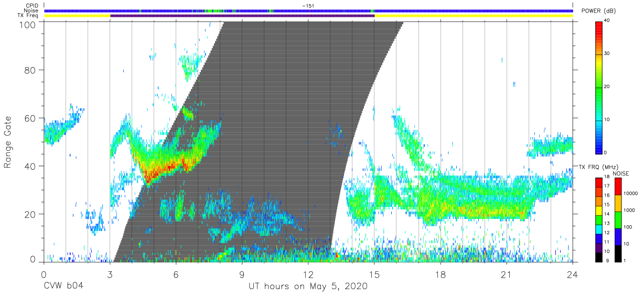Click the -151 CPID value

(308, 6)
